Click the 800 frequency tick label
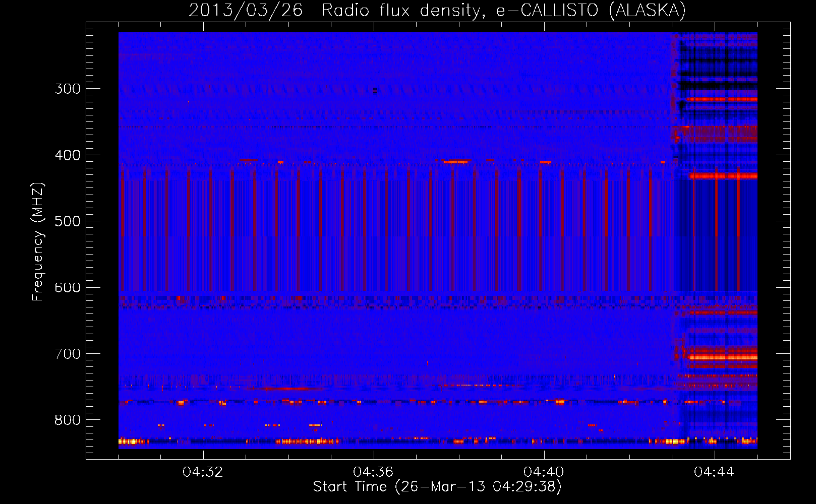Viewport: 816px width, 504px height. tap(68, 420)
